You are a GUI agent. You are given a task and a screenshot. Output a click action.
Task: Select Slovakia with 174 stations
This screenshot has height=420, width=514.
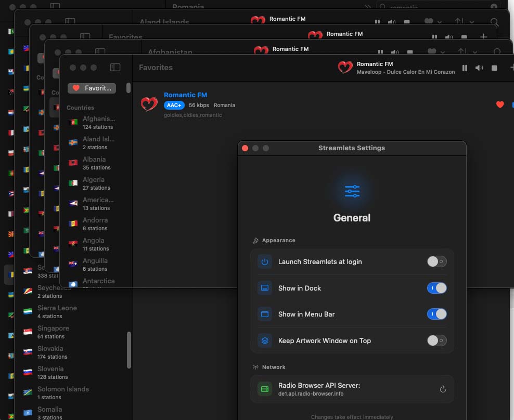tap(73, 352)
